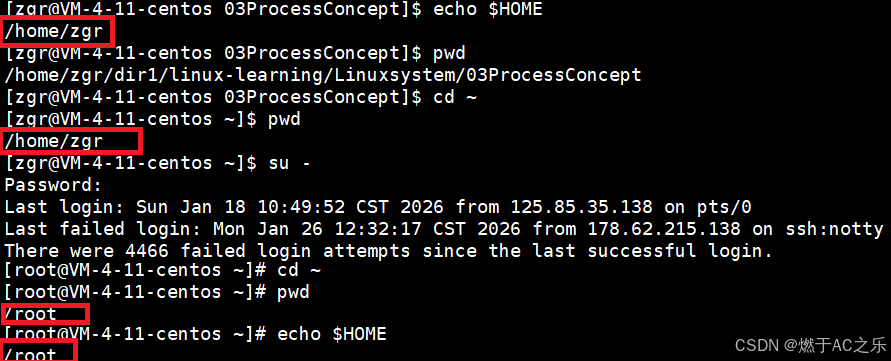
Task: Click the long path ending in 03ProcessConcept
Action: [x=323, y=75]
